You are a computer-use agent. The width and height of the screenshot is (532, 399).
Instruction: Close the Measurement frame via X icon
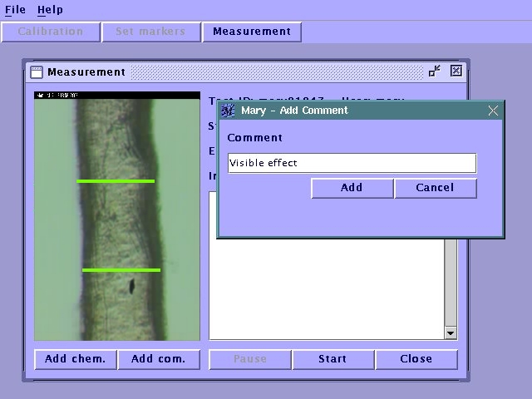(456, 71)
